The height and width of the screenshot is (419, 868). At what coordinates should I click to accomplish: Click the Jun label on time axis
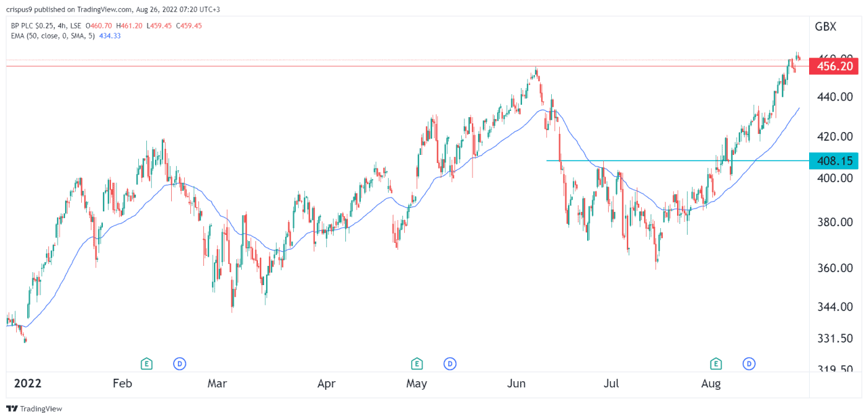click(x=516, y=384)
